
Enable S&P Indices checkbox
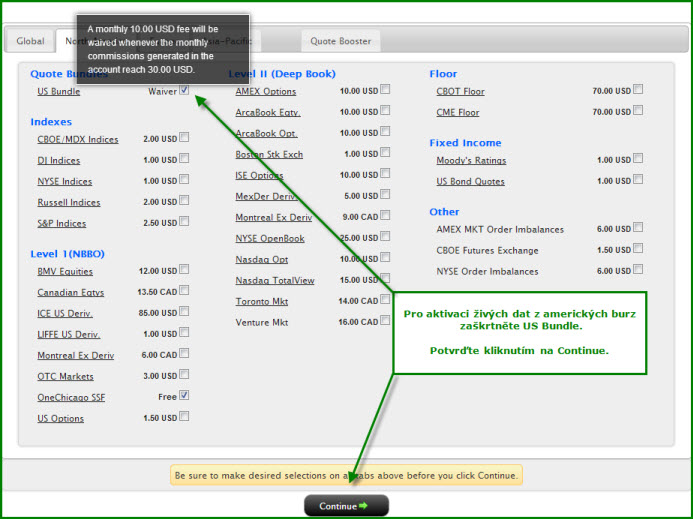[184, 221]
